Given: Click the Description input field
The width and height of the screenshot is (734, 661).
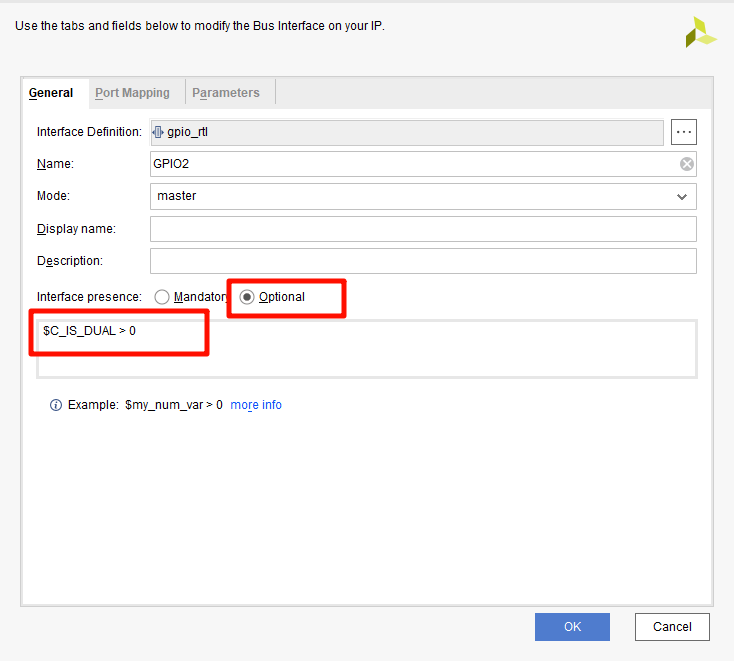Looking at the screenshot, I should [423, 261].
